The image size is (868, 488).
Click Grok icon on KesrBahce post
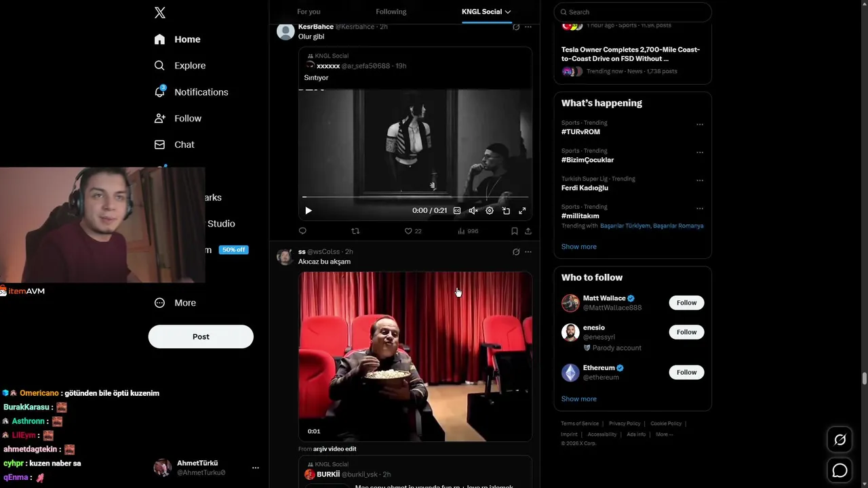click(x=516, y=27)
